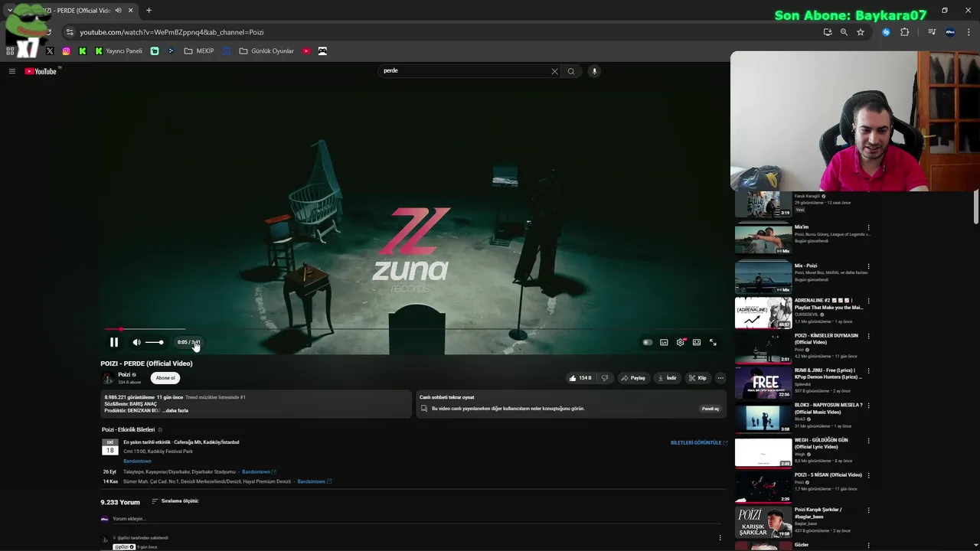Share the video via Paylaş
Viewport: 980px width, 551px height.
(633, 378)
